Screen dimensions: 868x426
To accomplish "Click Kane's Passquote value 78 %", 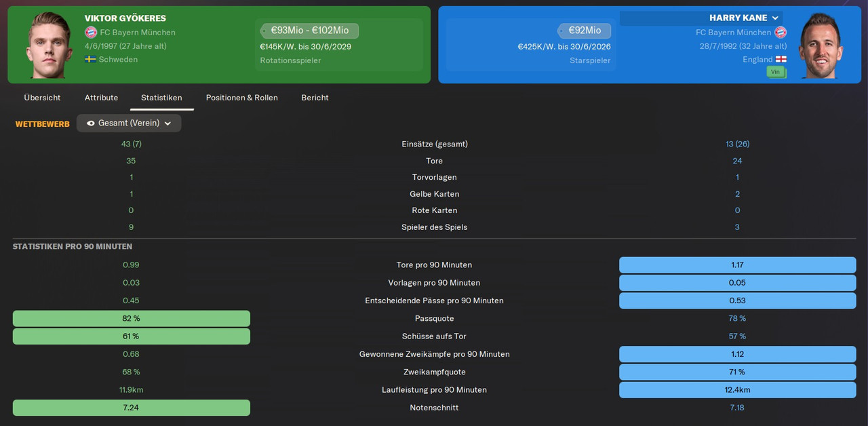I will pyautogui.click(x=737, y=319).
